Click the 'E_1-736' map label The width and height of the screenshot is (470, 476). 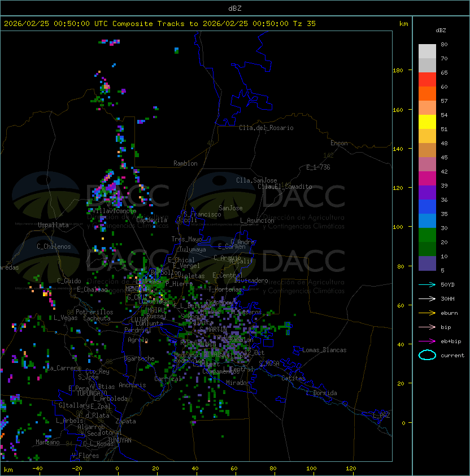(318, 167)
